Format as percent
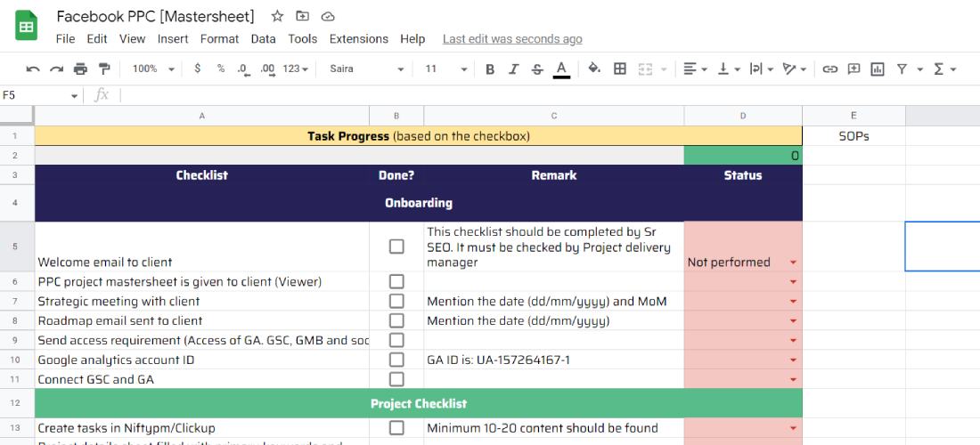Image resolution: width=980 pixels, height=445 pixels. 221,69
